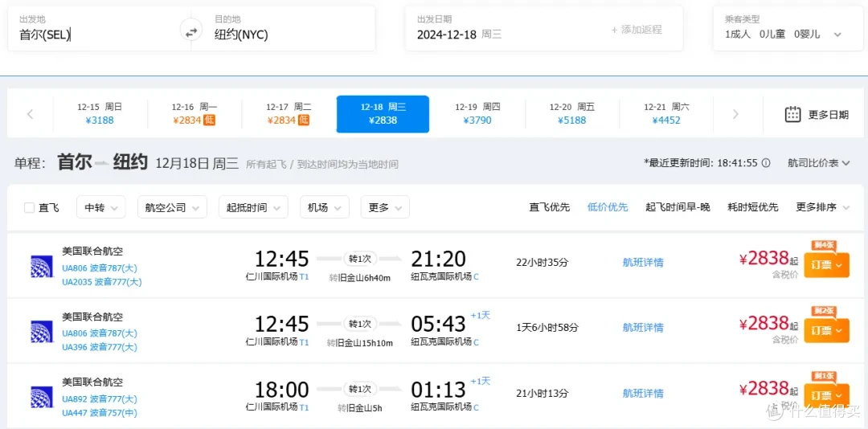Click flight number UA892

click(74, 399)
